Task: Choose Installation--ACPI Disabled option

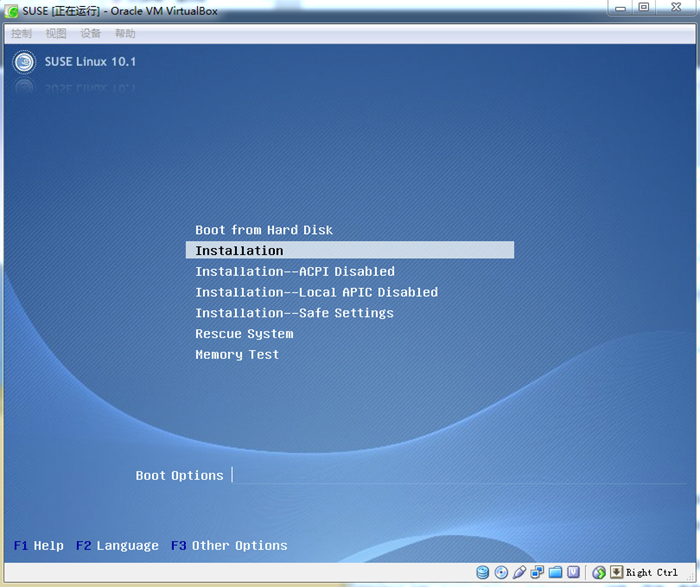Action: (295, 271)
